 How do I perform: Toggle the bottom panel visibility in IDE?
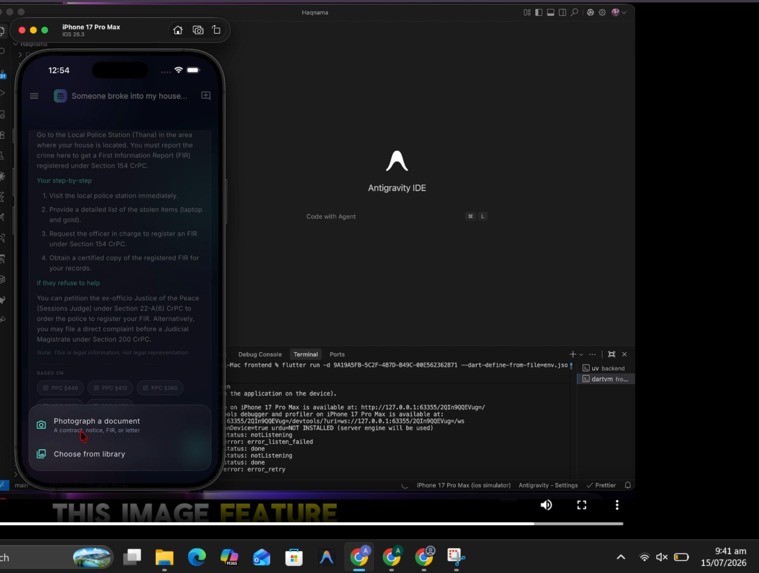[550, 13]
